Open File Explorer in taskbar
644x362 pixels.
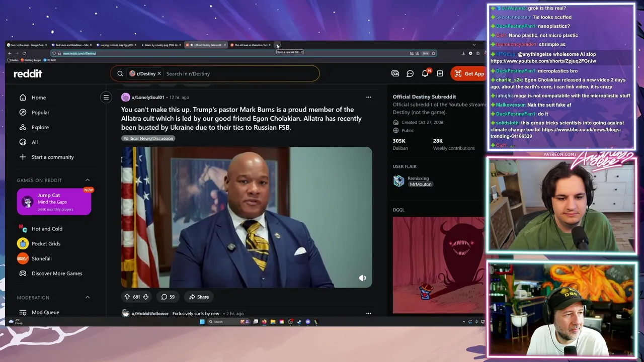pos(273,322)
